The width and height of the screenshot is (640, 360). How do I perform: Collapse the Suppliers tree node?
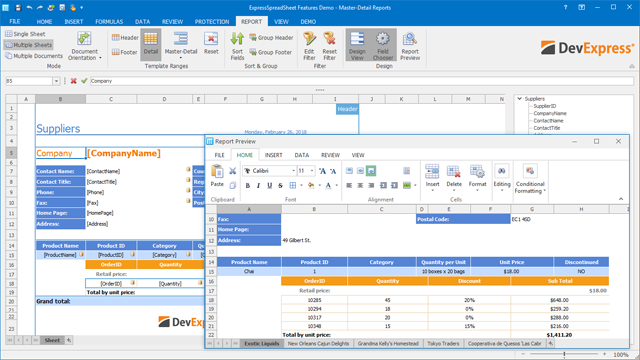tap(519, 98)
